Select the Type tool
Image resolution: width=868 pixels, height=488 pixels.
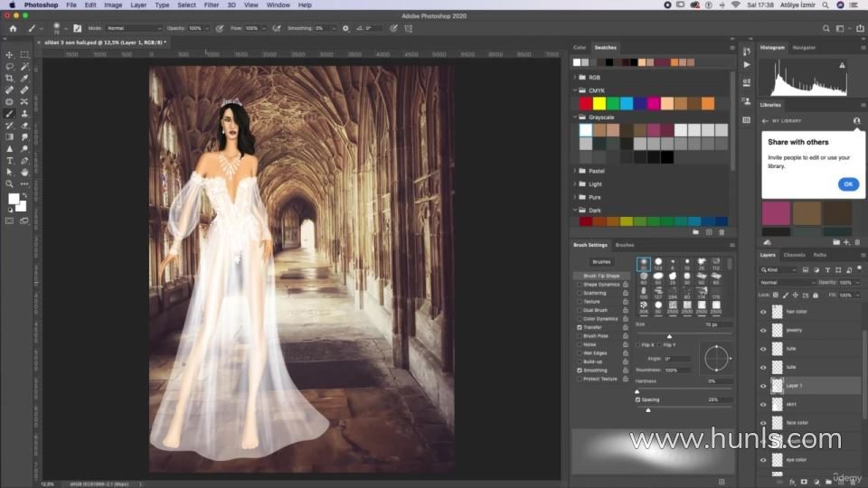coord(10,160)
